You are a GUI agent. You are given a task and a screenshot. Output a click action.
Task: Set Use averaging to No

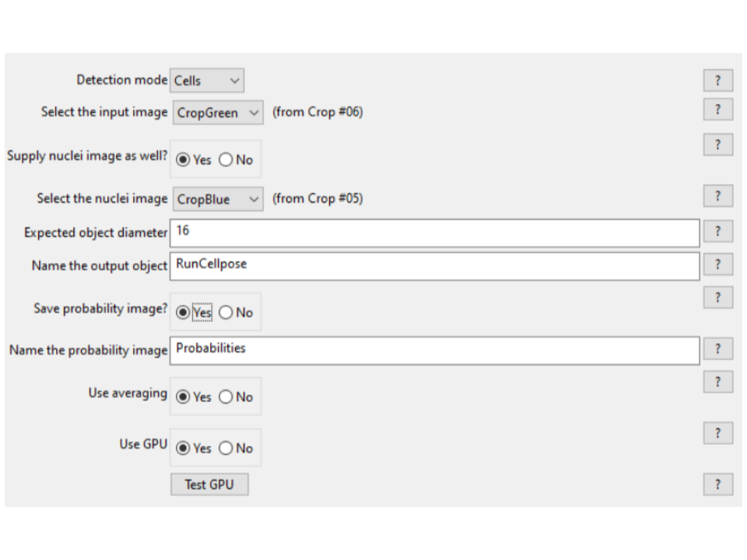point(226,397)
